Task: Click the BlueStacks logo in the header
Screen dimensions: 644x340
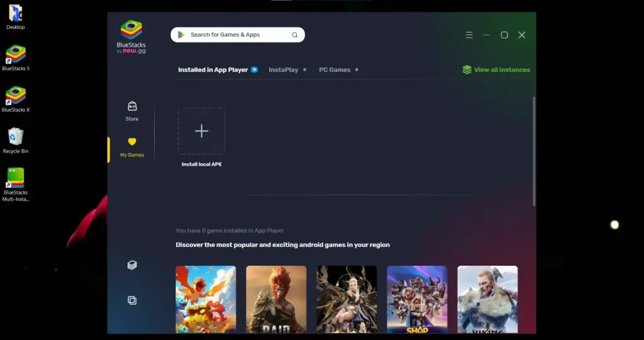Action: [x=131, y=37]
